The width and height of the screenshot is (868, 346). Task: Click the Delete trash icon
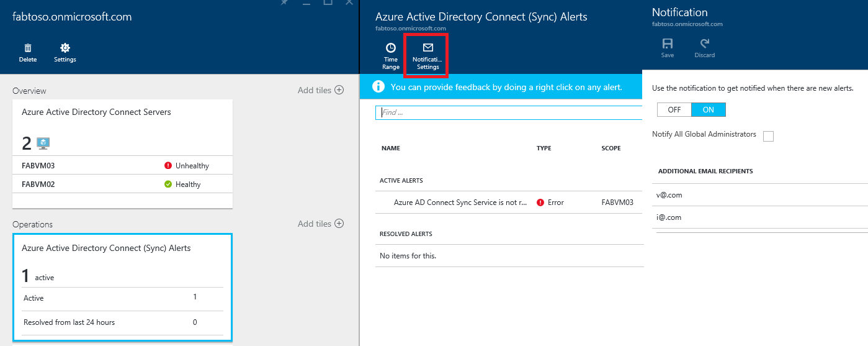click(x=28, y=48)
